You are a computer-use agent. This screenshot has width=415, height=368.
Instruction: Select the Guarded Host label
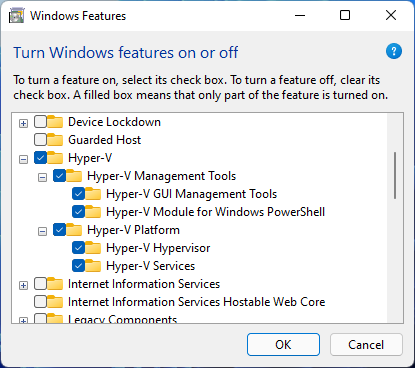click(104, 140)
